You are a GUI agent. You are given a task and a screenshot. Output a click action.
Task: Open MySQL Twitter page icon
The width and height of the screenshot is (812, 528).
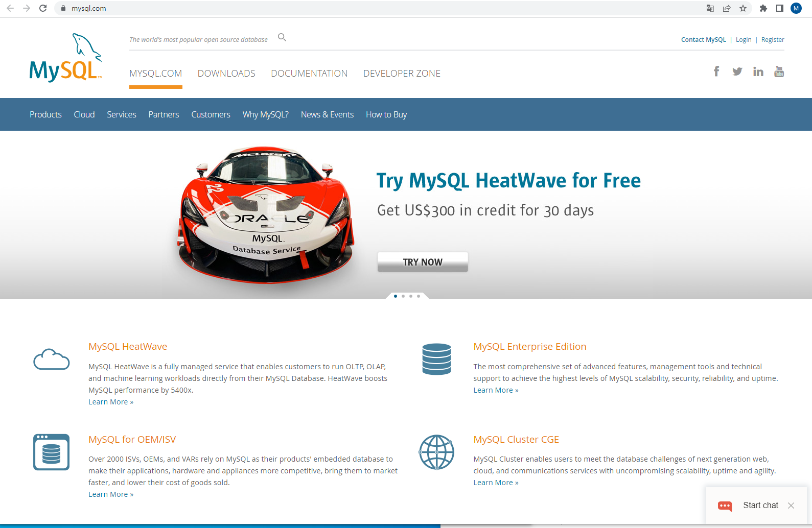(737, 71)
